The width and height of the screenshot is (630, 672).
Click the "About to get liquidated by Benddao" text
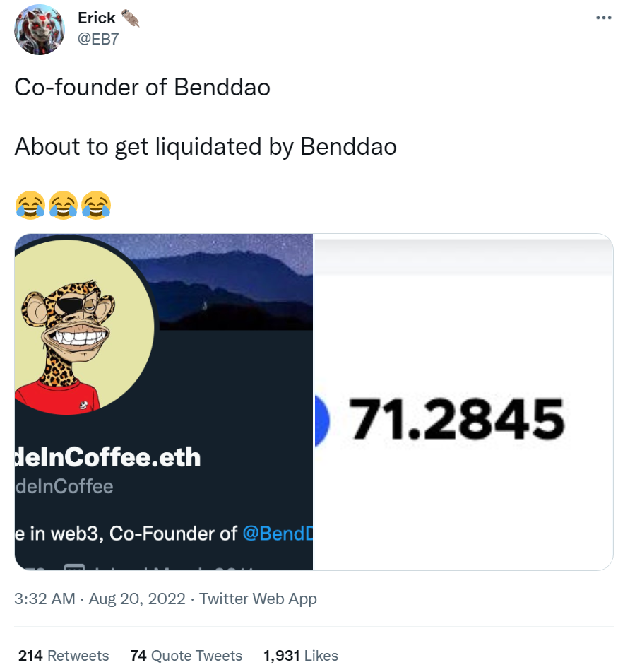pos(206,146)
